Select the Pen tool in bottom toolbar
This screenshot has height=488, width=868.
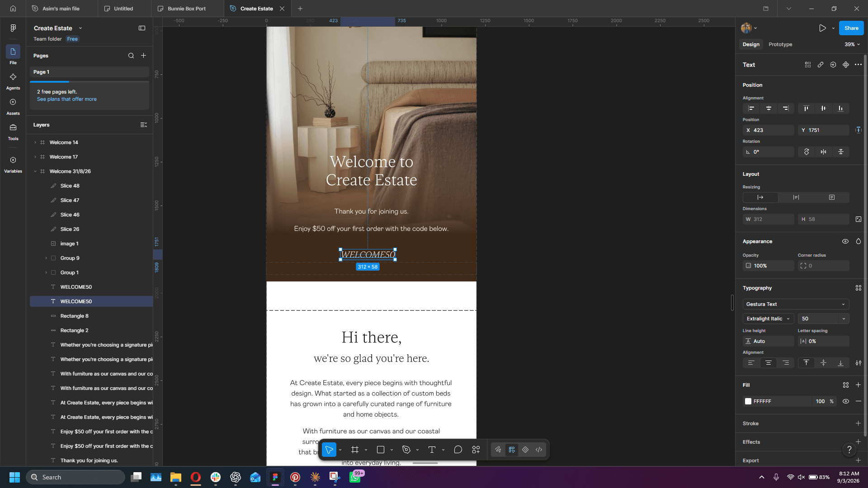(406, 450)
